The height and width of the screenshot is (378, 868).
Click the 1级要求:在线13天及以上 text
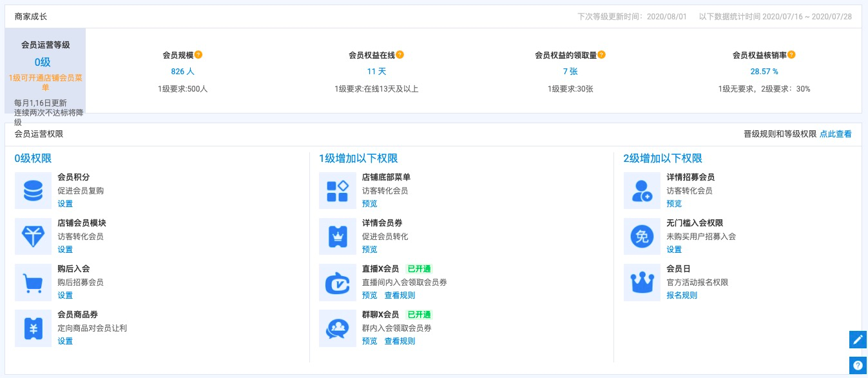pos(376,89)
